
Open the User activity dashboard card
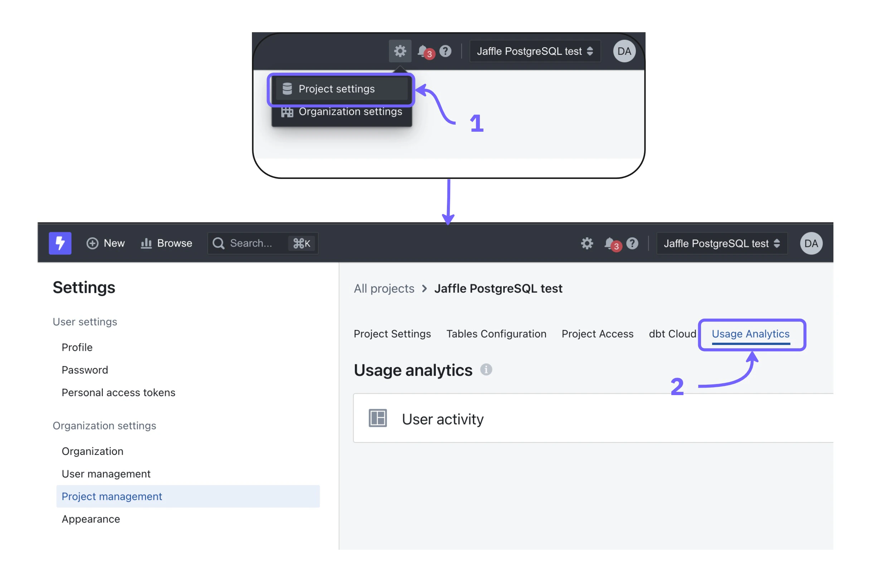tap(442, 419)
